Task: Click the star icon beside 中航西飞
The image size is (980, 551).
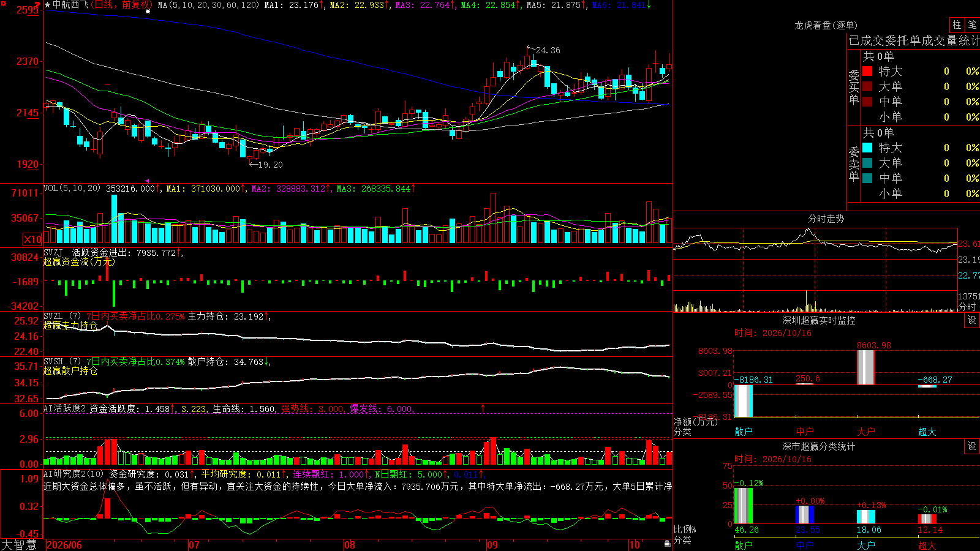Action: tap(48, 5)
